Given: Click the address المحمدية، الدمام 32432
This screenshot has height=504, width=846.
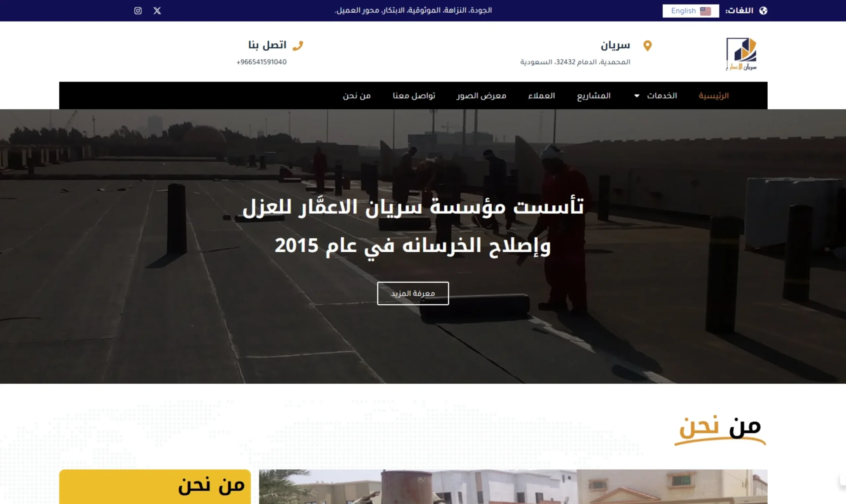Looking at the screenshot, I should (x=575, y=62).
